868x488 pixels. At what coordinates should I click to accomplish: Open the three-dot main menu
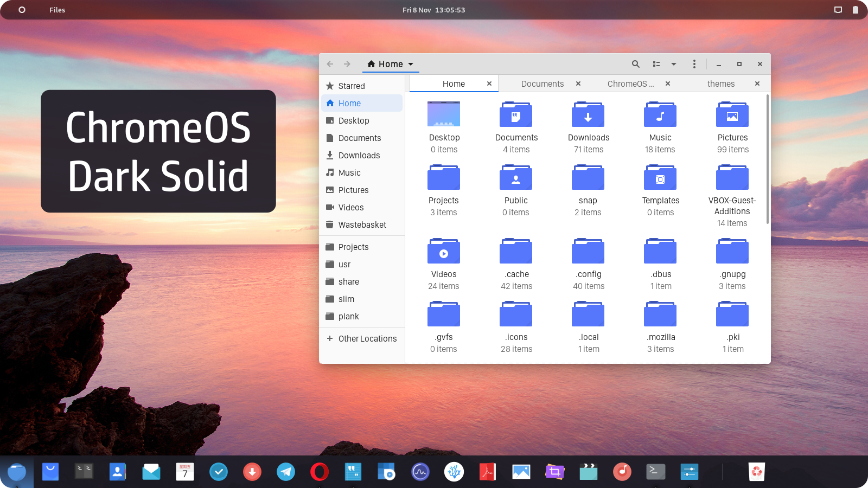coord(694,64)
